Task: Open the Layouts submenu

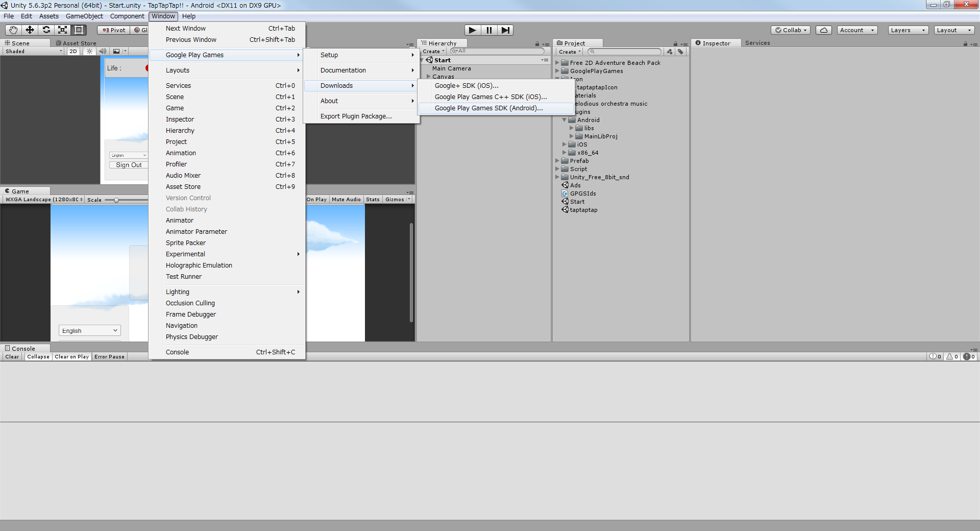Action: click(227, 70)
